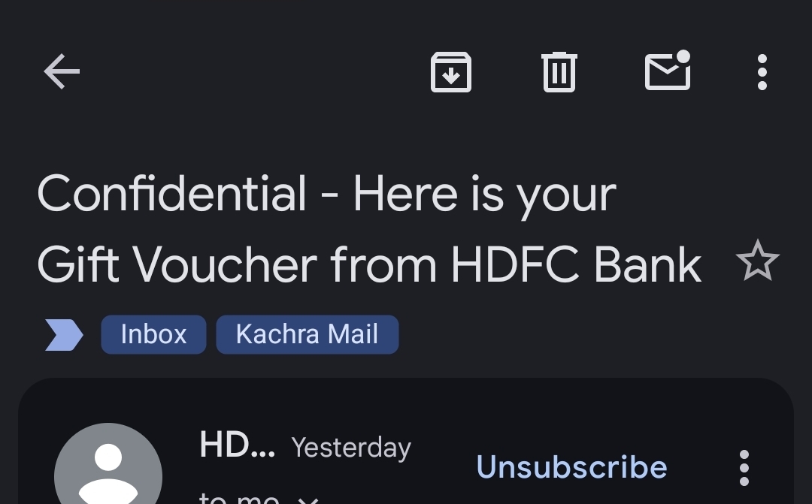Tap the truncated sender name "HD..."
Screen dimensions: 812x504
(x=237, y=445)
